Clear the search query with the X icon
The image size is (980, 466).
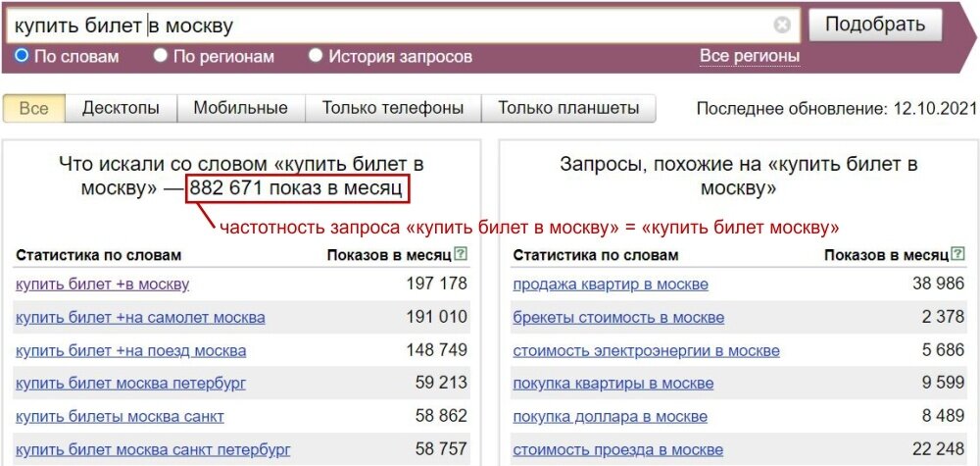(782, 26)
